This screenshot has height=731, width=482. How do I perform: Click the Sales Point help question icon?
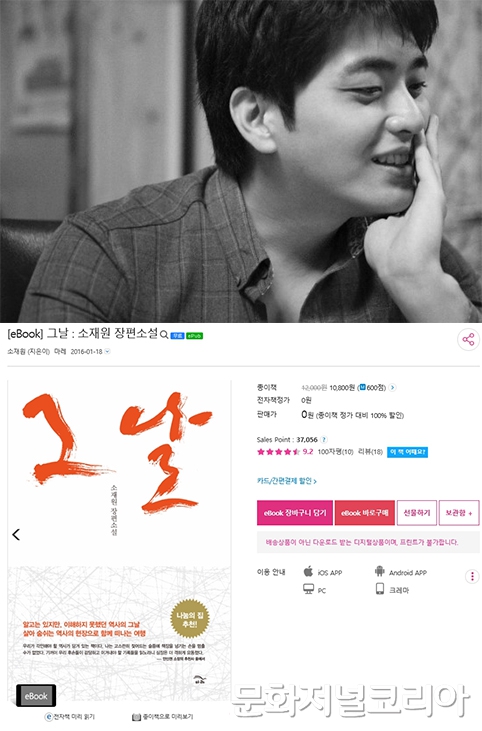324,439
